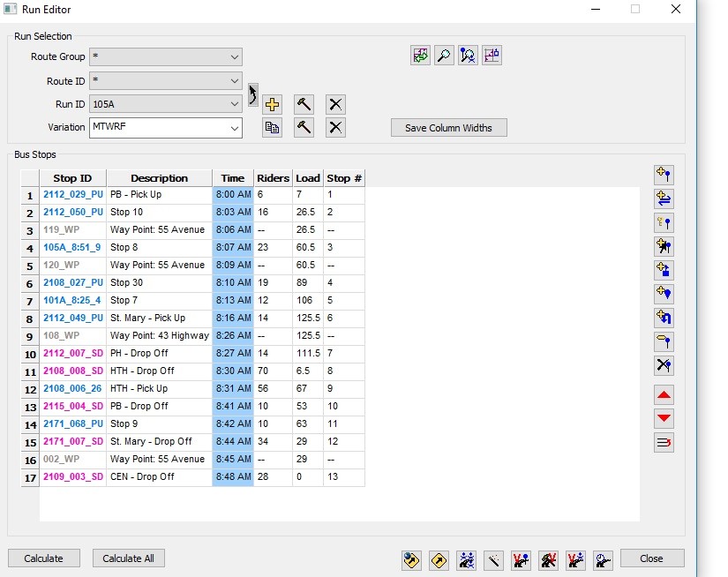This screenshot has width=728, height=577.
Task: Click the Stop # column header
Action: [x=344, y=178]
